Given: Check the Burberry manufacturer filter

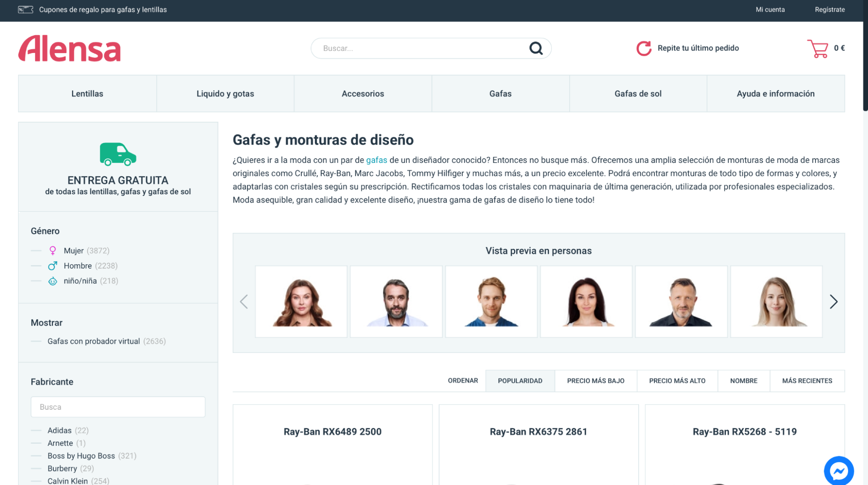Looking at the screenshot, I should point(62,468).
